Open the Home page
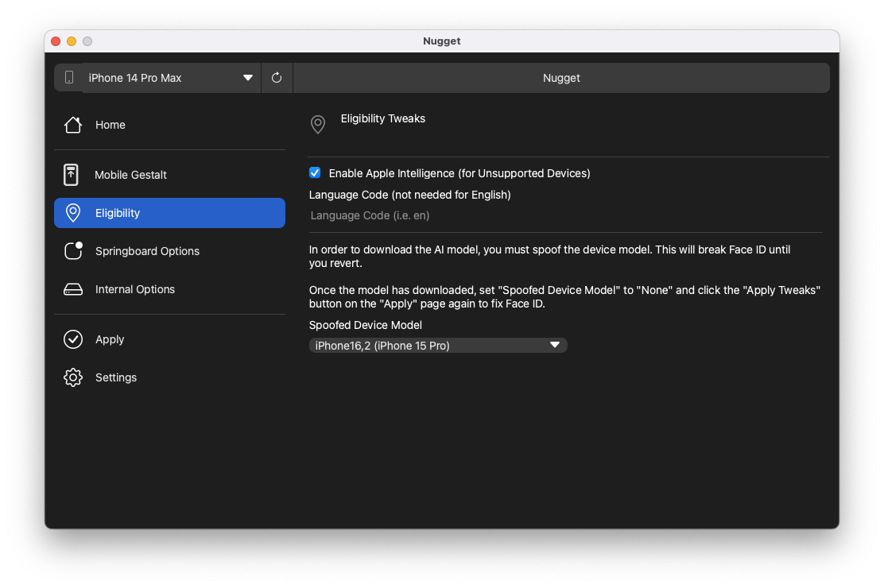The height and width of the screenshot is (588, 884). click(x=169, y=125)
